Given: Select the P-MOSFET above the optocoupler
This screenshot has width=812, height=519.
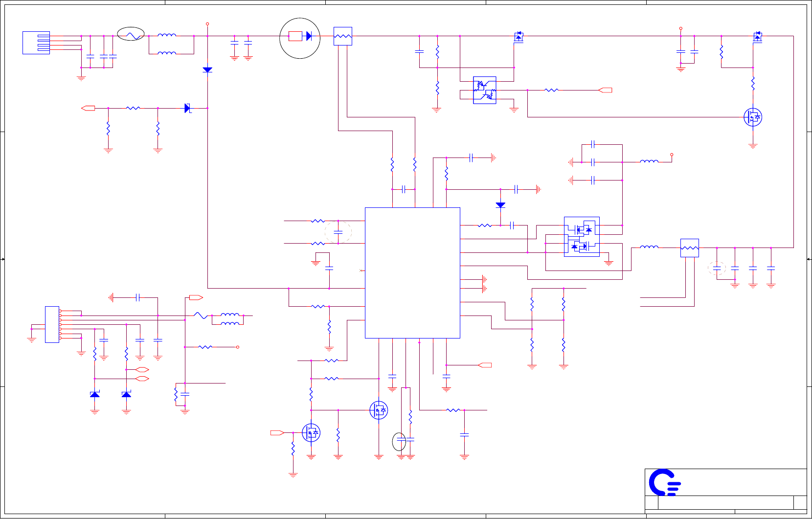Looking at the screenshot, I should [519, 36].
